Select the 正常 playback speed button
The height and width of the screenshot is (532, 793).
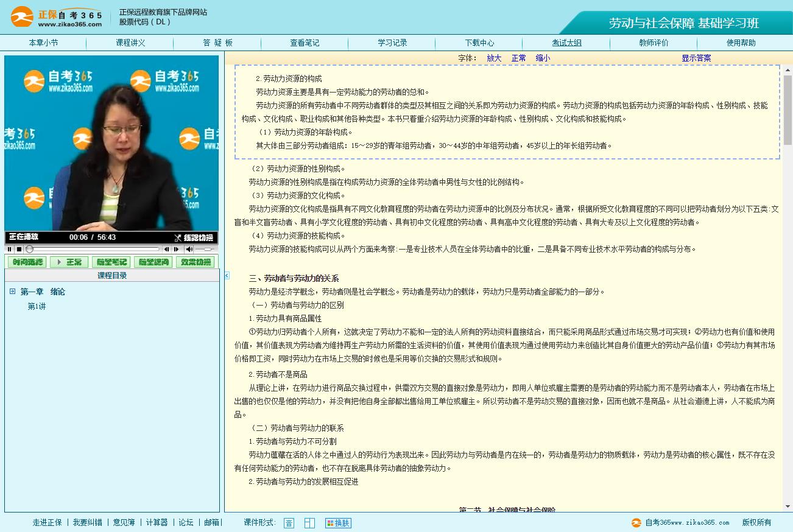coord(69,262)
